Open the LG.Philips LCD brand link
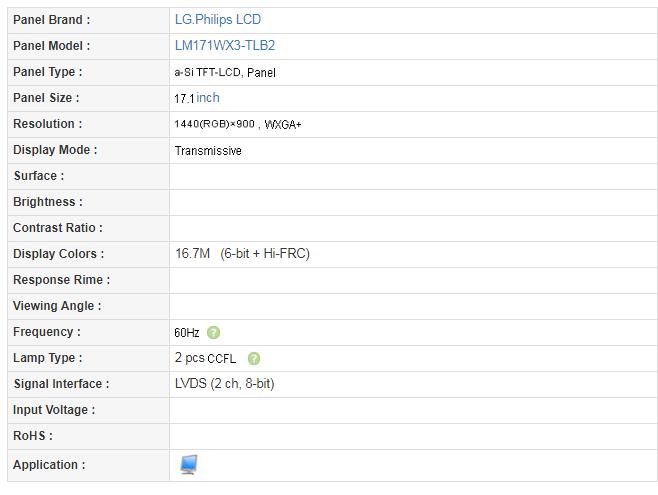658x495 pixels. (x=218, y=20)
